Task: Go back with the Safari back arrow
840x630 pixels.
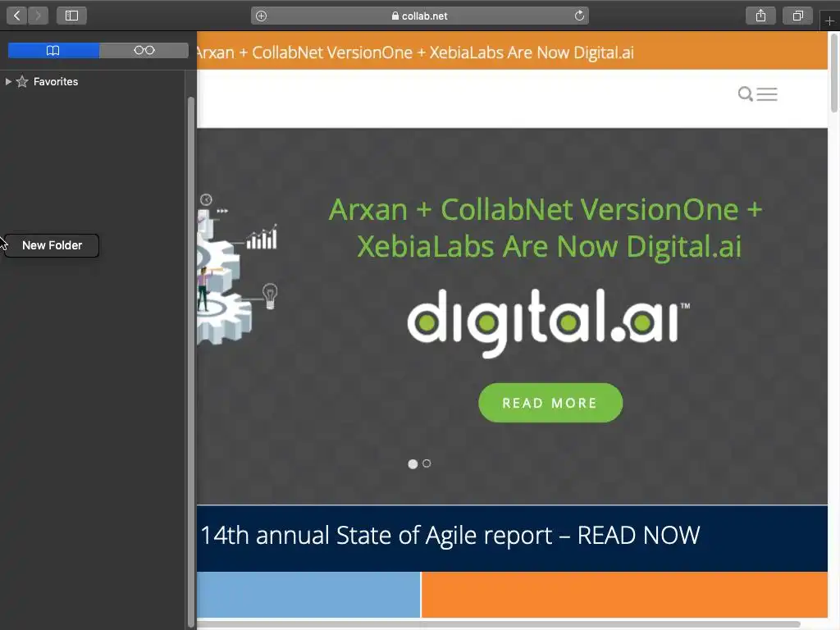Action: click(x=17, y=16)
